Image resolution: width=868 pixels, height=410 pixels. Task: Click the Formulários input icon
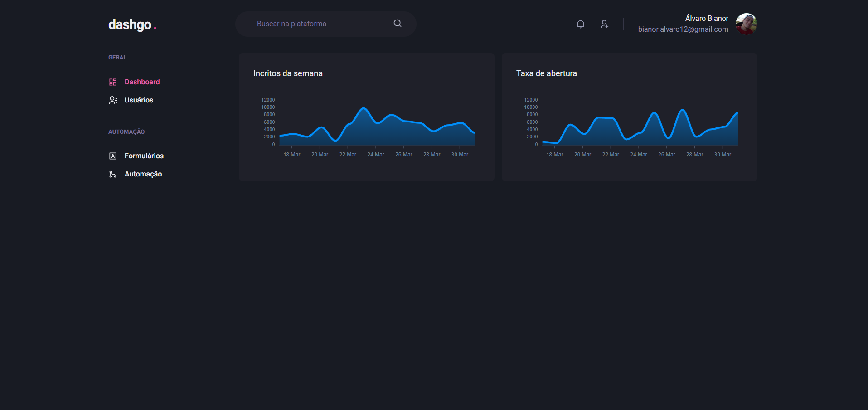(x=113, y=156)
